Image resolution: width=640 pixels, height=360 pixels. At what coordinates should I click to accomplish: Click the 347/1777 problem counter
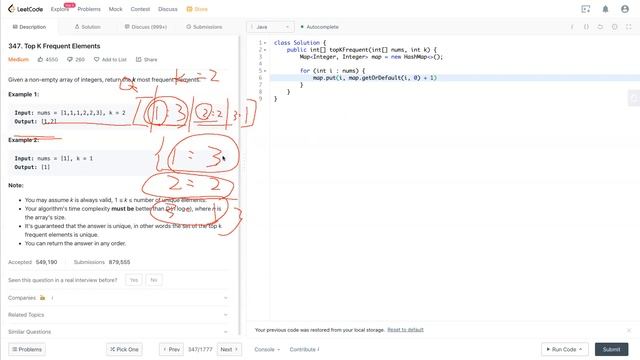point(200,349)
